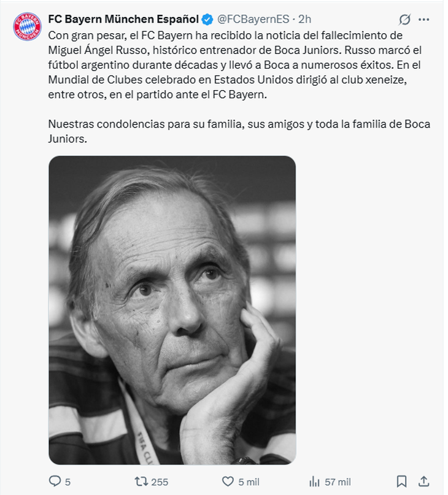Click the Grok icon on the tweet
This screenshot has width=448, height=495.
click(405, 20)
